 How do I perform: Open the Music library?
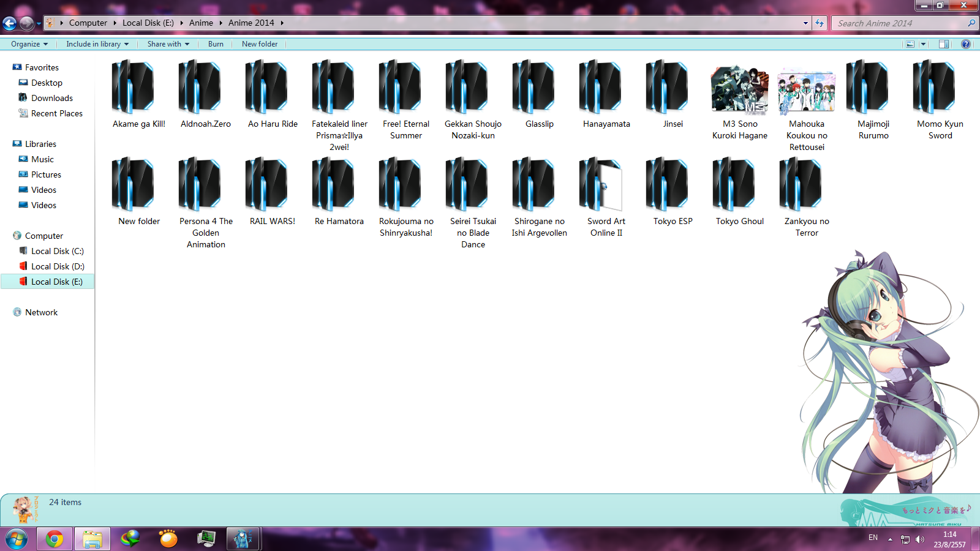(x=42, y=159)
